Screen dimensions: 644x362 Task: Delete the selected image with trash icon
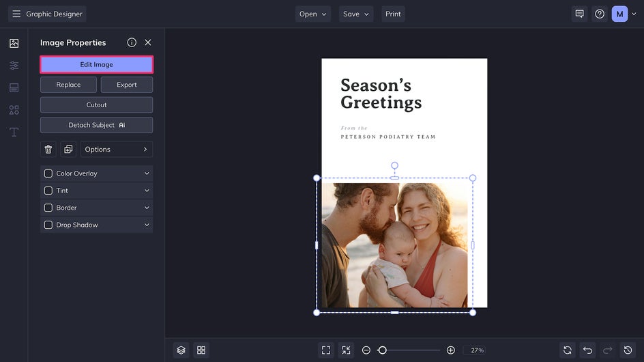48,150
